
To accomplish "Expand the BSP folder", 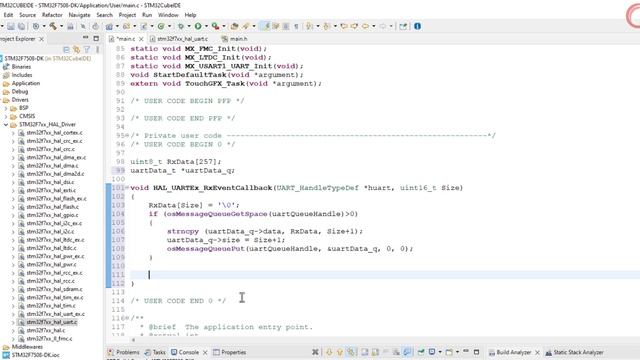I will (x=6, y=108).
